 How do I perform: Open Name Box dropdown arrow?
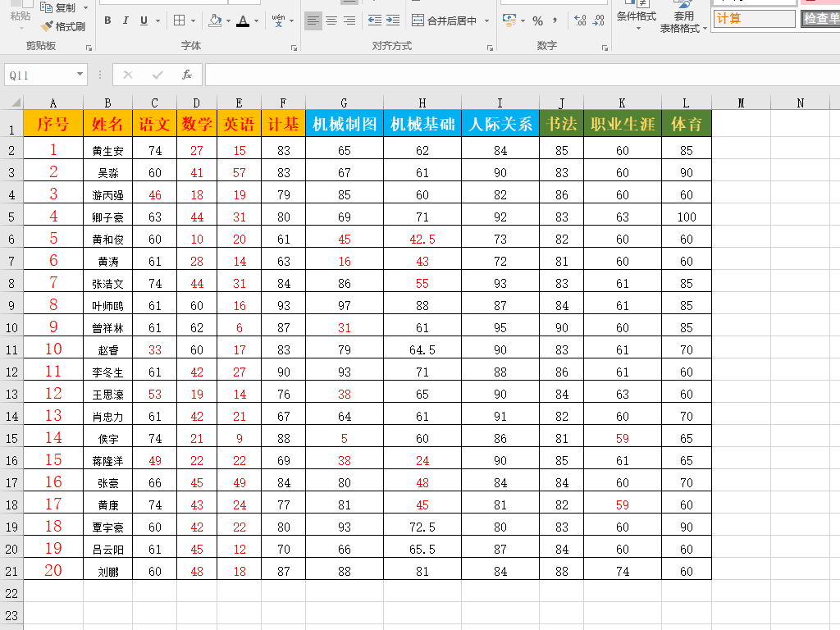tap(80, 75)
